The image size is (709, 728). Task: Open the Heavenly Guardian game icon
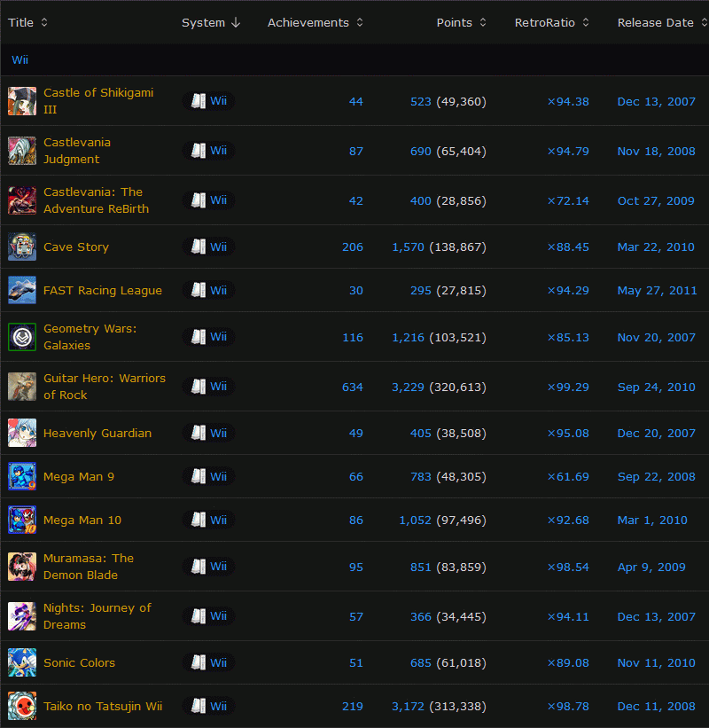pos(22,434)
